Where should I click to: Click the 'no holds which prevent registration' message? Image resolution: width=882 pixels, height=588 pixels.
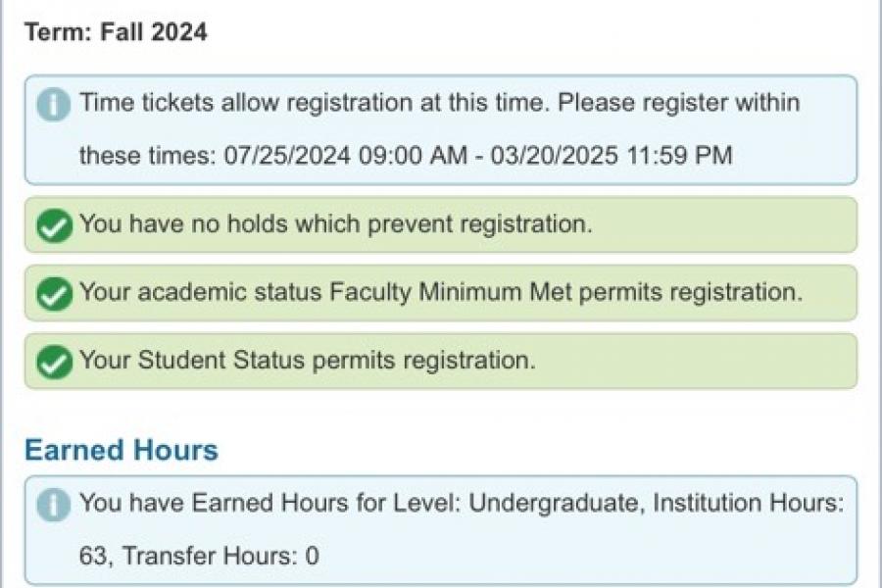point(335,224)
